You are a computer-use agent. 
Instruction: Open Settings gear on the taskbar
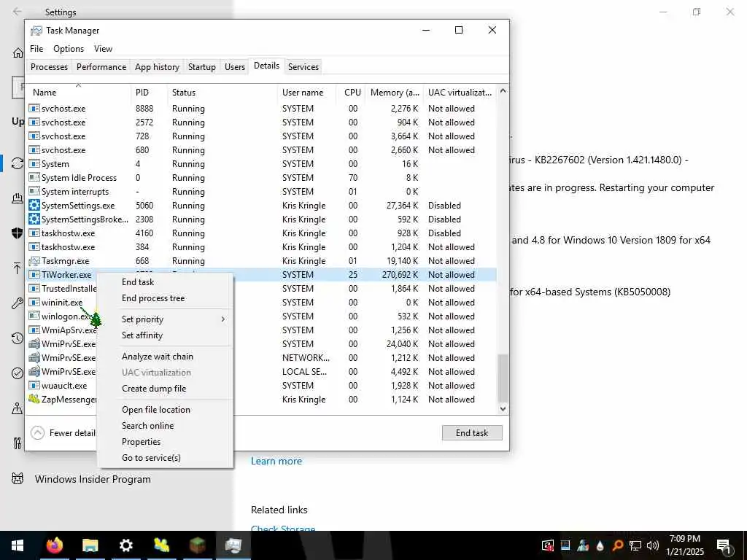tap(125, 545)
